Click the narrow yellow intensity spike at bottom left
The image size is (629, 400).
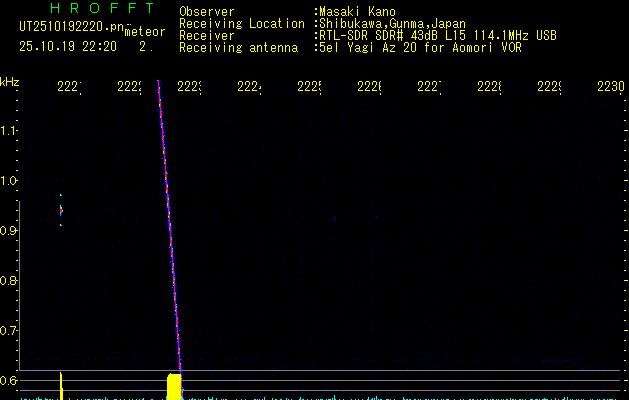(61, 384)
